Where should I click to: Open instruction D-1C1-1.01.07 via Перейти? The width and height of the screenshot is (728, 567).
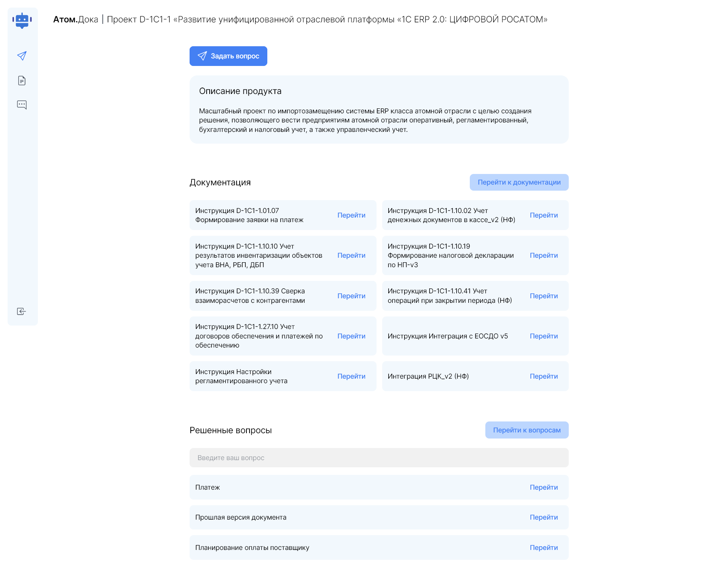pos(351,215)
